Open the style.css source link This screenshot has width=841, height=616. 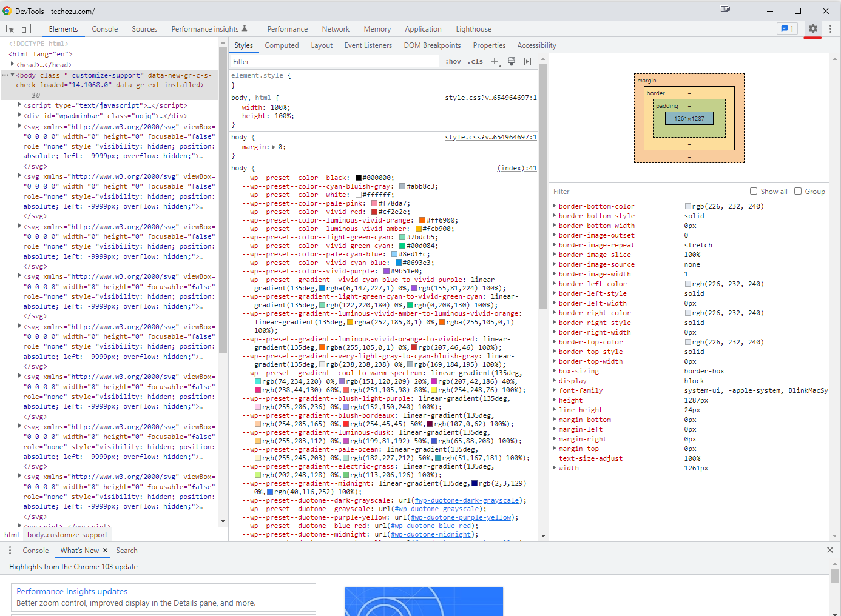(489, 97)
